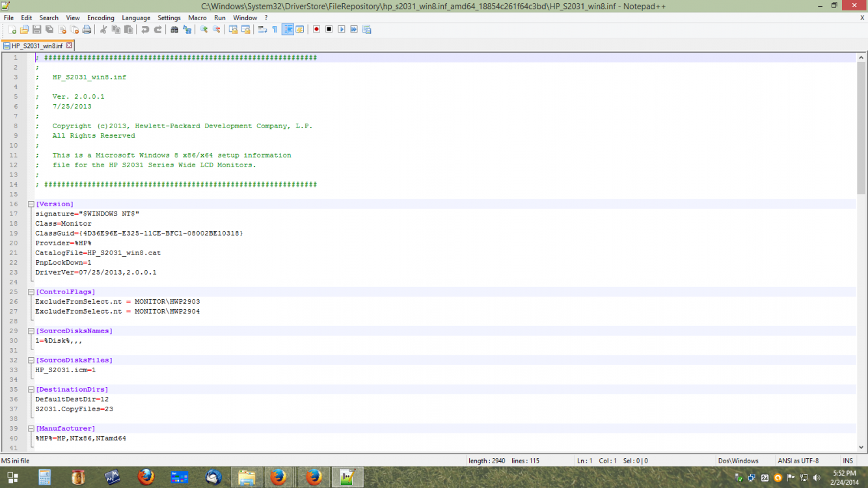Click the Stop Recording macro icon

click(329, 30)
